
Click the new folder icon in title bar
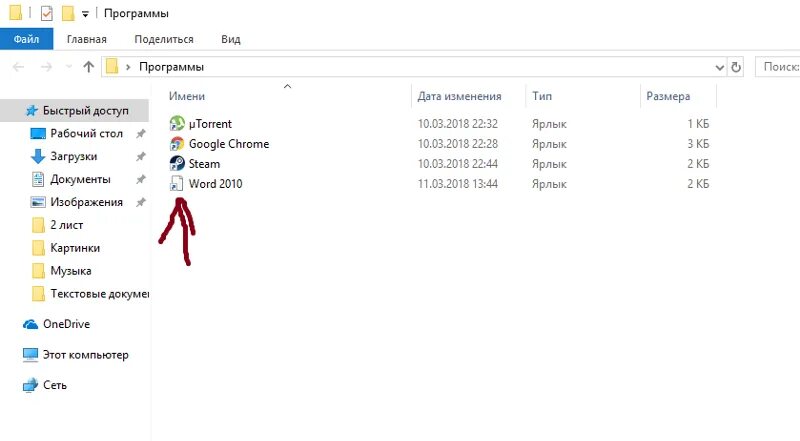coord(68,13)
